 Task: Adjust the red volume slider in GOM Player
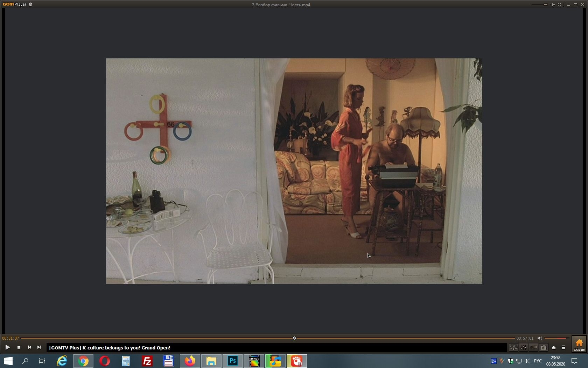[x=556, y=338]
